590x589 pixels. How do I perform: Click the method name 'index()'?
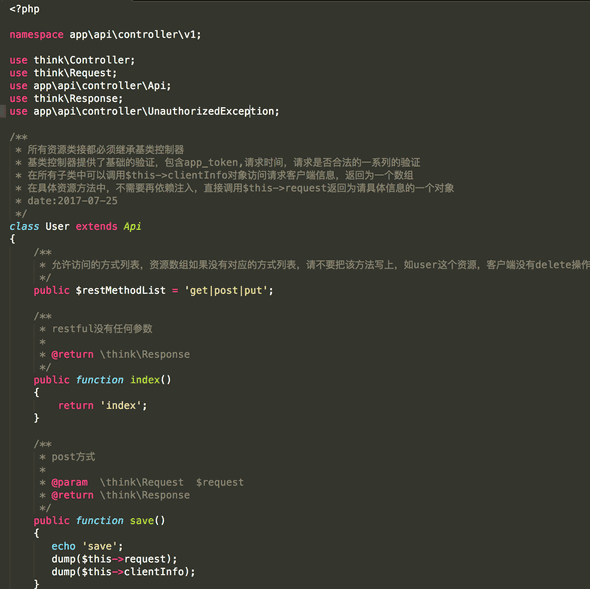[x=151, y=380]
